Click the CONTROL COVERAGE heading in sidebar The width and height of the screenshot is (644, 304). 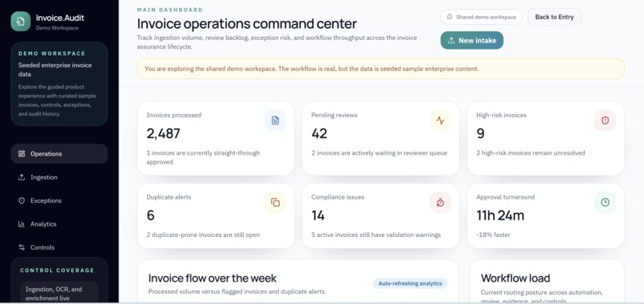click(57, 270)
